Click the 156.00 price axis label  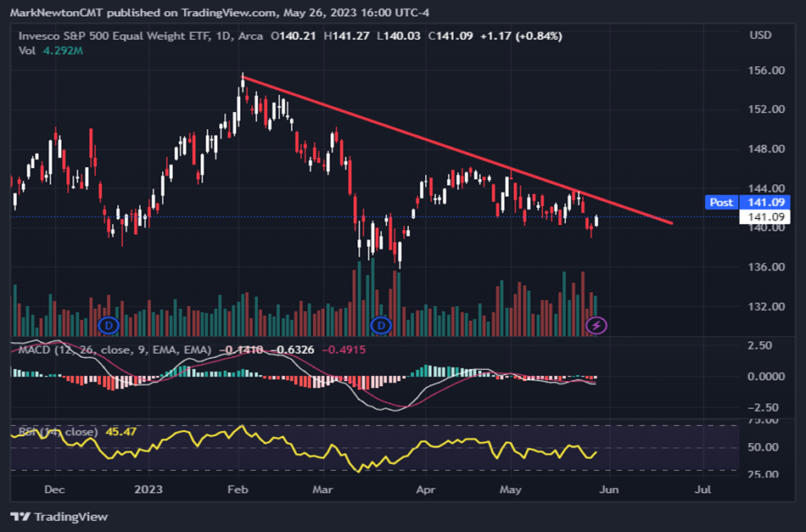tap(766, 70)
